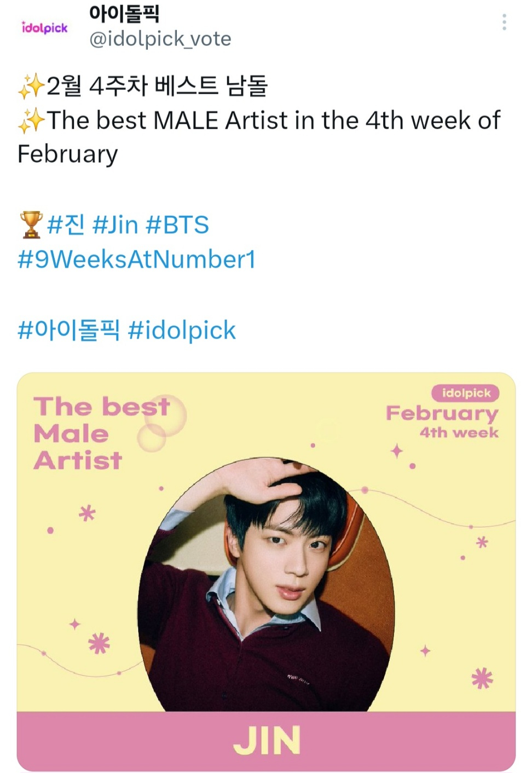Click the Korean text "2월 4주차 베스트 남돌"
The width and height of the screenshot is (532, 773).
[x=157, y=86]
